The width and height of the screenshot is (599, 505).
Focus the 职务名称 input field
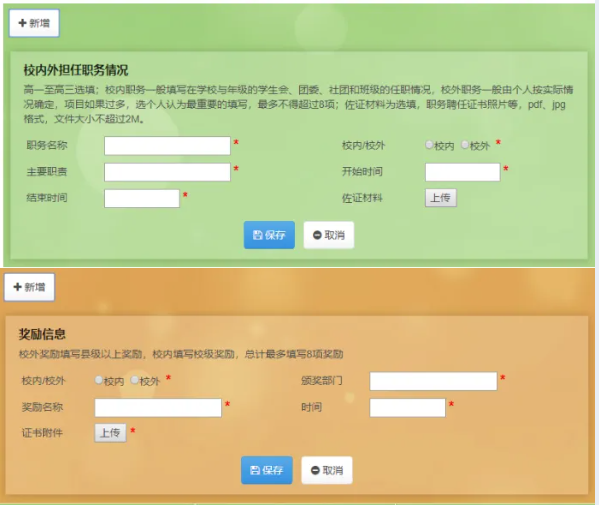[x=167, y=146]
